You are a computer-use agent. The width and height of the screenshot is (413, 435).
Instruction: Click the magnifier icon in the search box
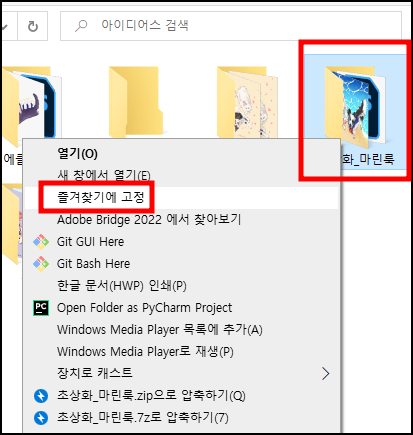pyautogui.click(x=81, y=26)
